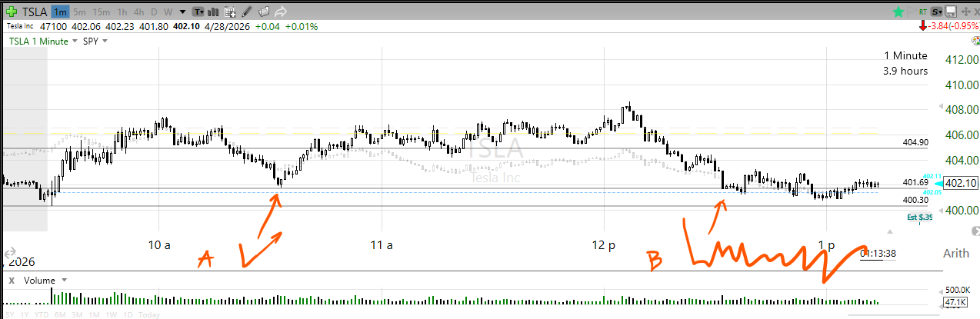Image resolution: width=980 pixels, height=319 pixels.
Task: Click the 3M range link
Action: tap(76, 314)
